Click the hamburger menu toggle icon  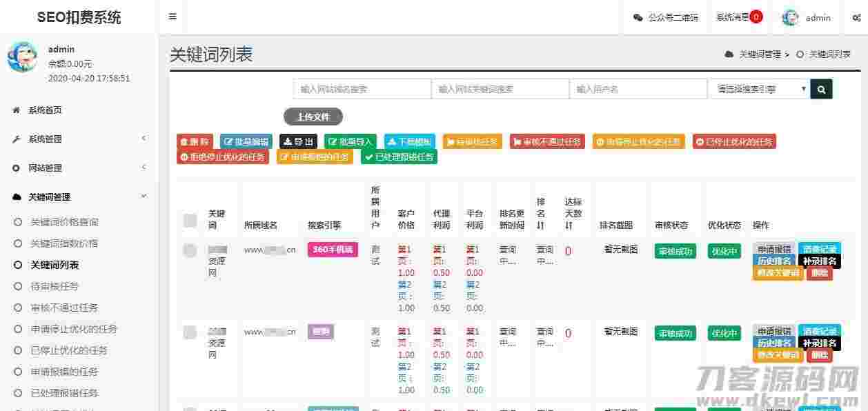[x=172, y=17]
